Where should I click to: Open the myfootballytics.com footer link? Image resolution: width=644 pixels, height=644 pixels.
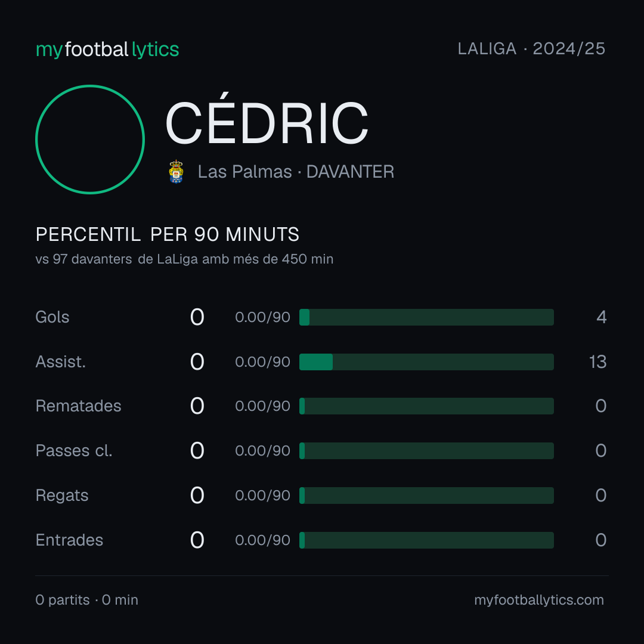click(x=539, y=600)
